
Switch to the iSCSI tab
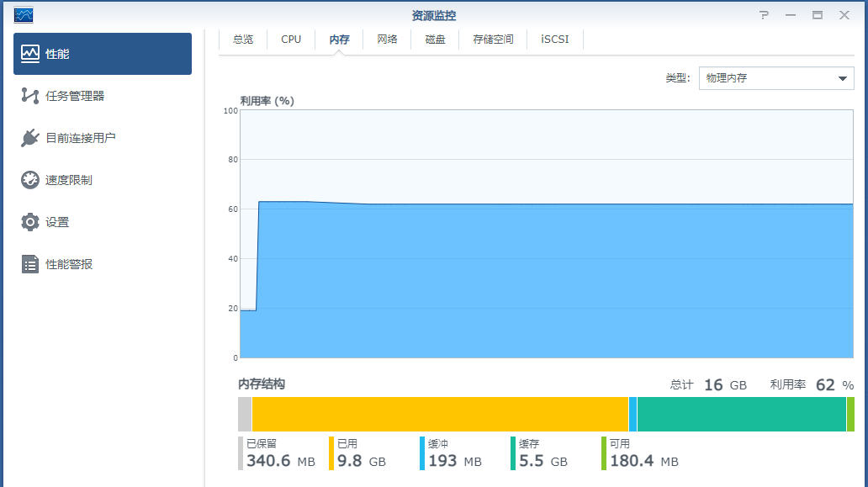(554, 40)
